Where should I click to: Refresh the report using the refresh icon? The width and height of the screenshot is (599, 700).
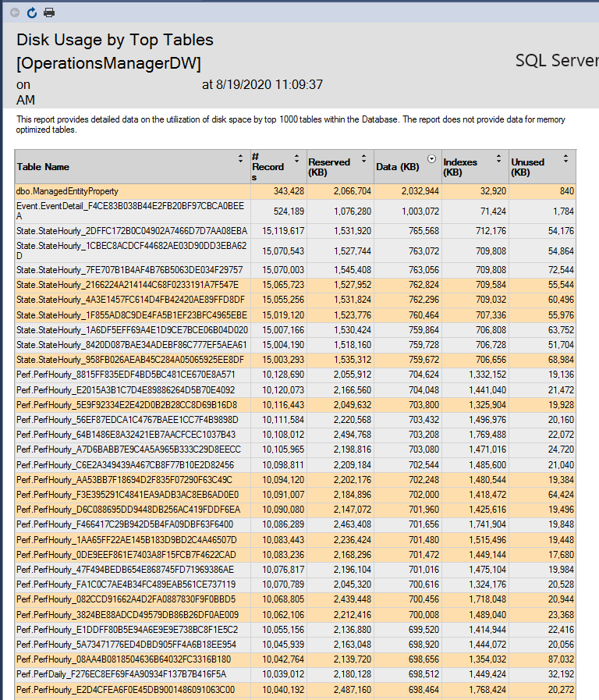[x=32, y=12]
